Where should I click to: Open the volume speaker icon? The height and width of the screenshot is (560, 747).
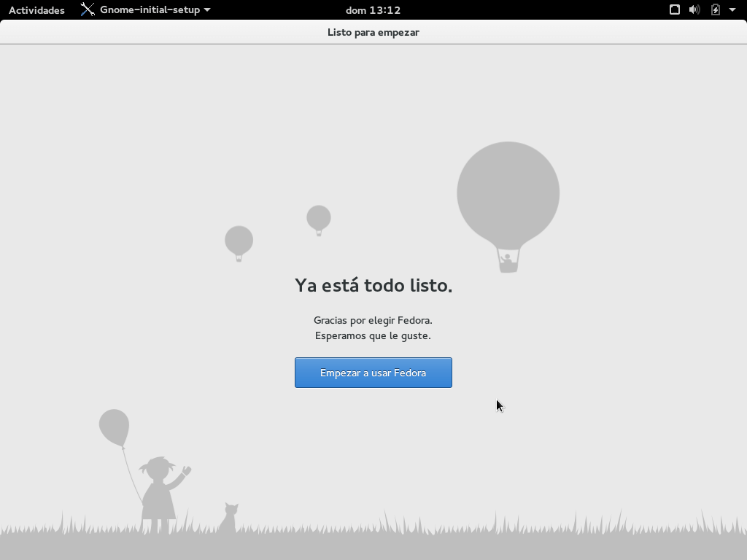pyautogui.click(x=694, y=9)
